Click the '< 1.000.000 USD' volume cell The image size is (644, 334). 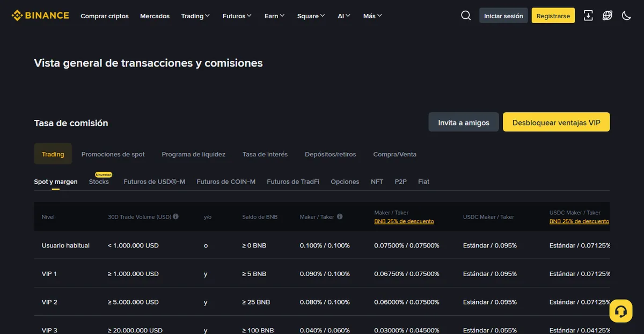click(133, 245)
